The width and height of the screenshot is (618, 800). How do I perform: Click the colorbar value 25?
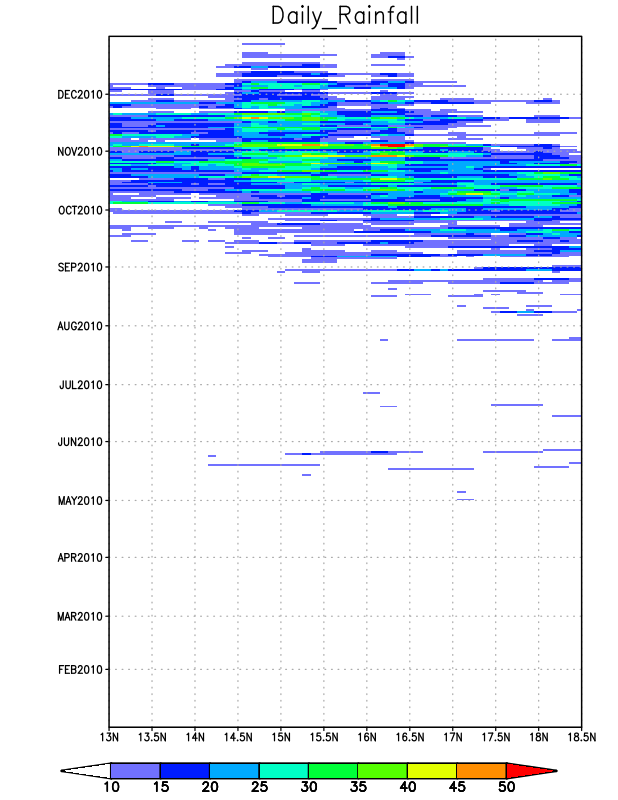[x=259, y=787]
